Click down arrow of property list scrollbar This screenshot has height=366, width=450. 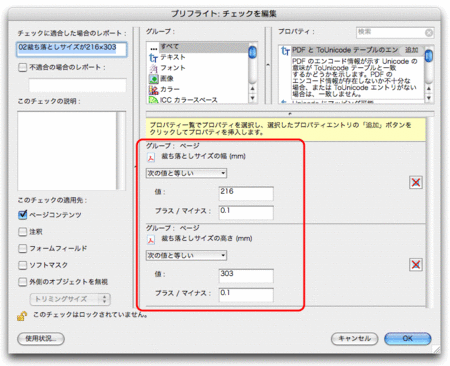(x=429, y=98)
